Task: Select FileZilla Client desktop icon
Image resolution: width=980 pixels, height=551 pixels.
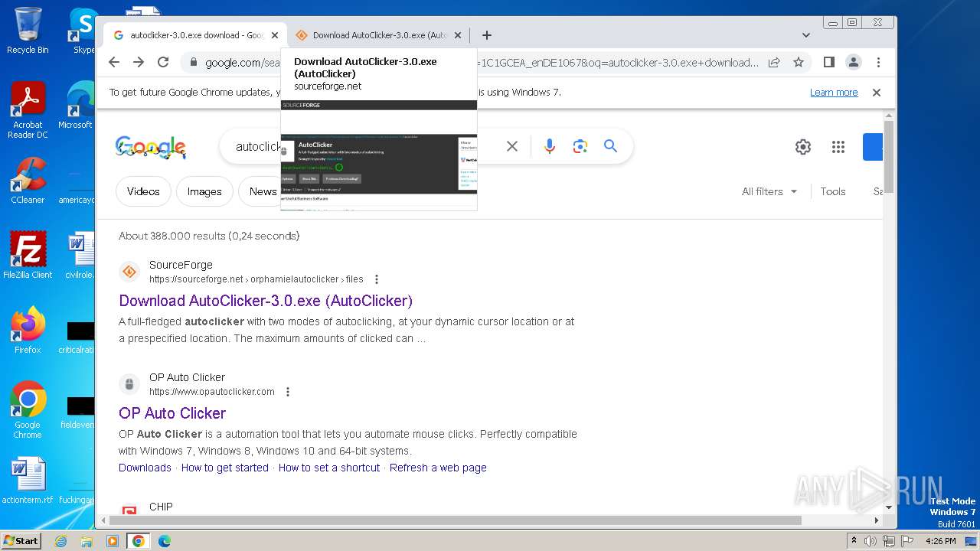Action: point(28,256)
